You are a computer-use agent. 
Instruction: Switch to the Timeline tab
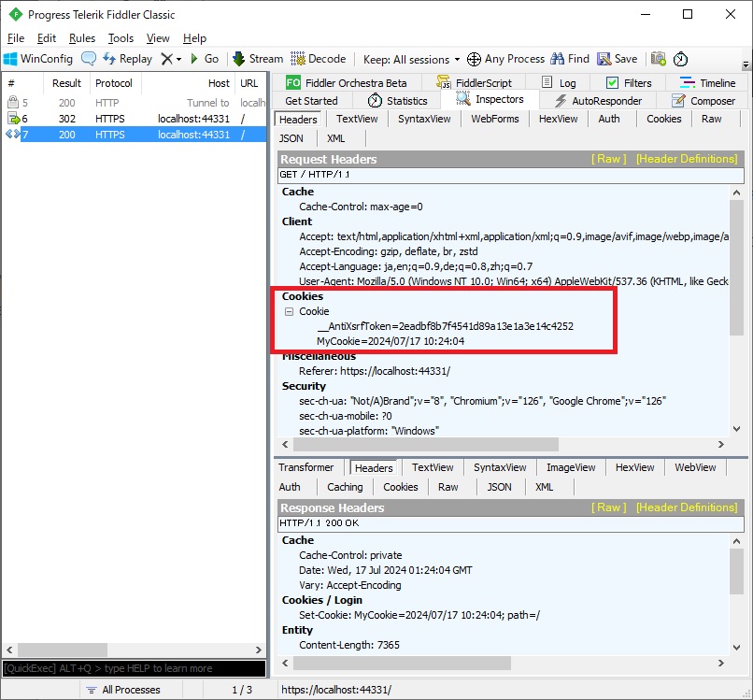click(707, 82)
